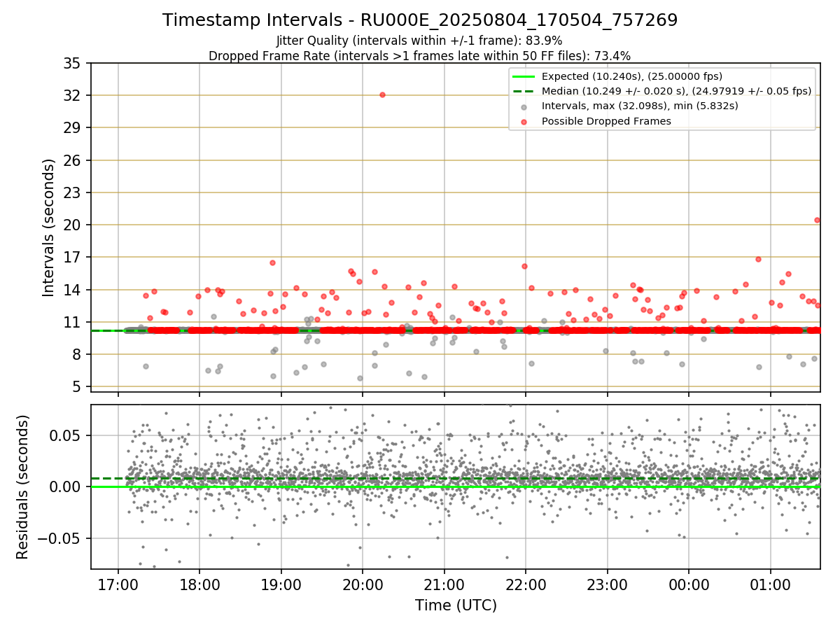Click the 'Time (UTC)' x-axis label
Viewport: 840px width, 630px height.
tap(456, 605)
